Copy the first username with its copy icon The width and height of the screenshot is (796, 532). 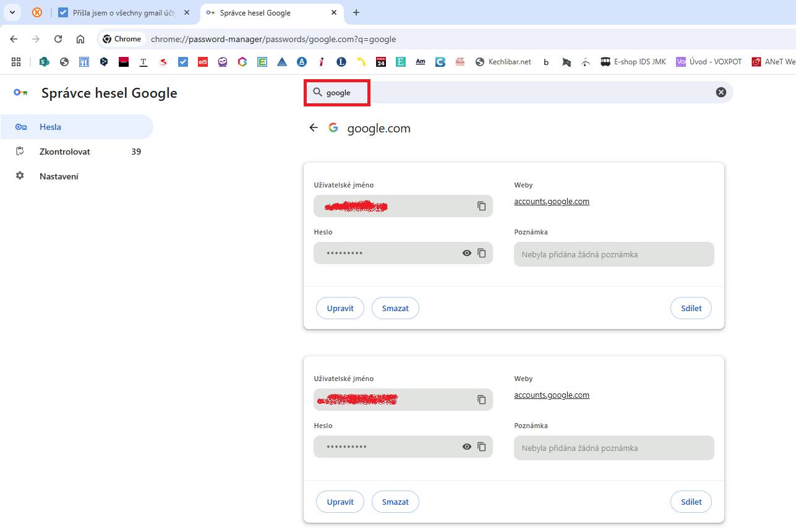[482, 206]
